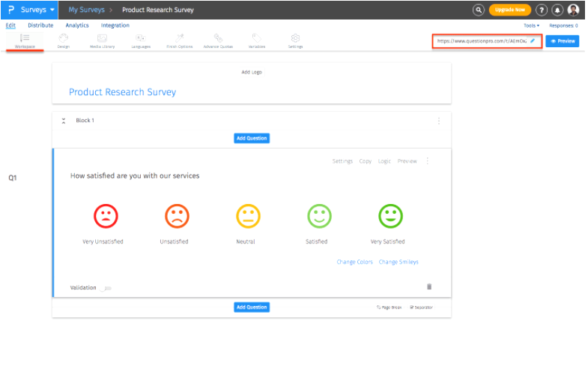Click the search magnifier icon
Screen dimensions: 588x387
point(479,10)
